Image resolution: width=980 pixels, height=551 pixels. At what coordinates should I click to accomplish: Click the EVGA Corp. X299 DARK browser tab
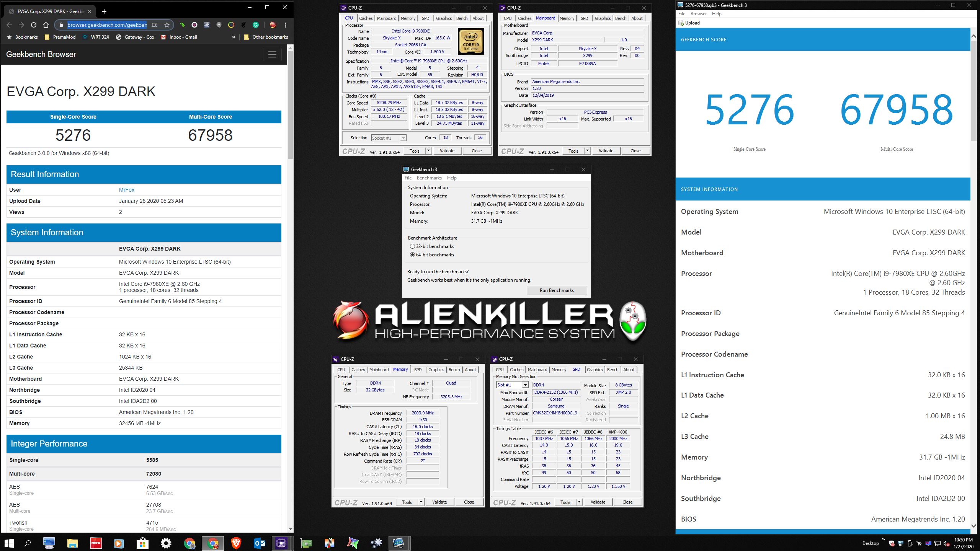(50, 11)
